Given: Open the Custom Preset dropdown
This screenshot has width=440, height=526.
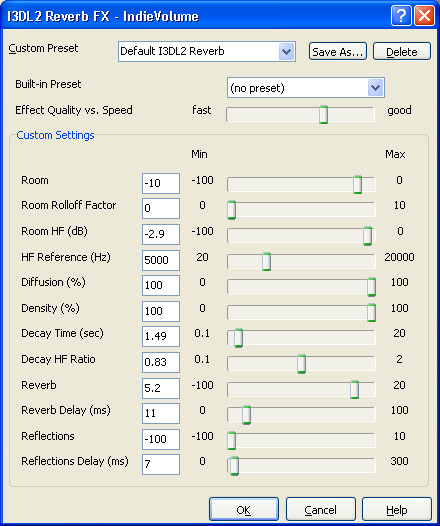Looking at the screenshot, I should pyautogui.click(x=207, y=51).
